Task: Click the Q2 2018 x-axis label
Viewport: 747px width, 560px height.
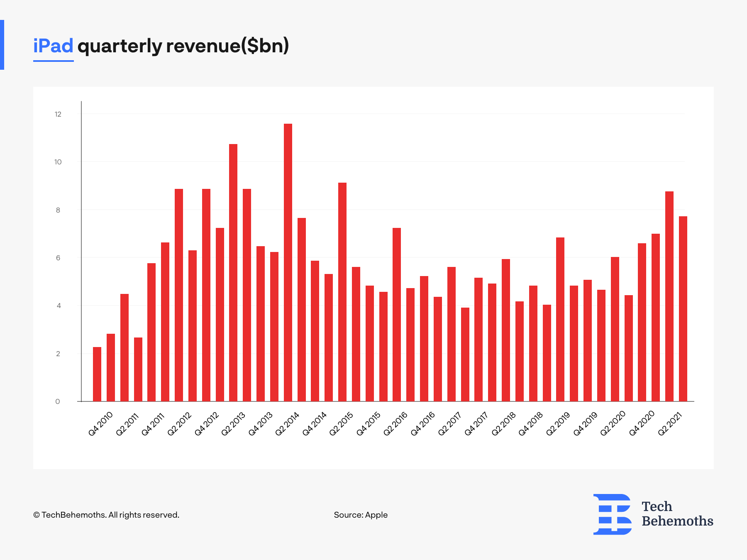Action: 504,424
